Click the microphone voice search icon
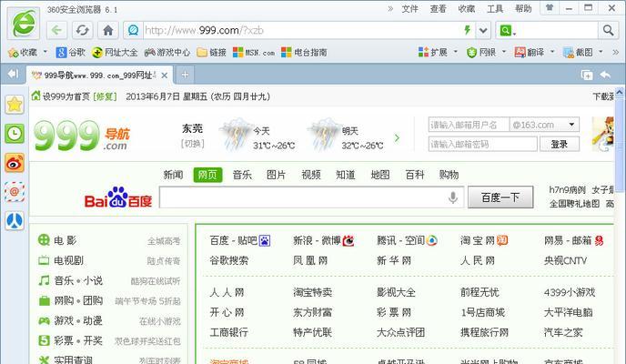Screen dimensions: 626x364 [453, 197]
